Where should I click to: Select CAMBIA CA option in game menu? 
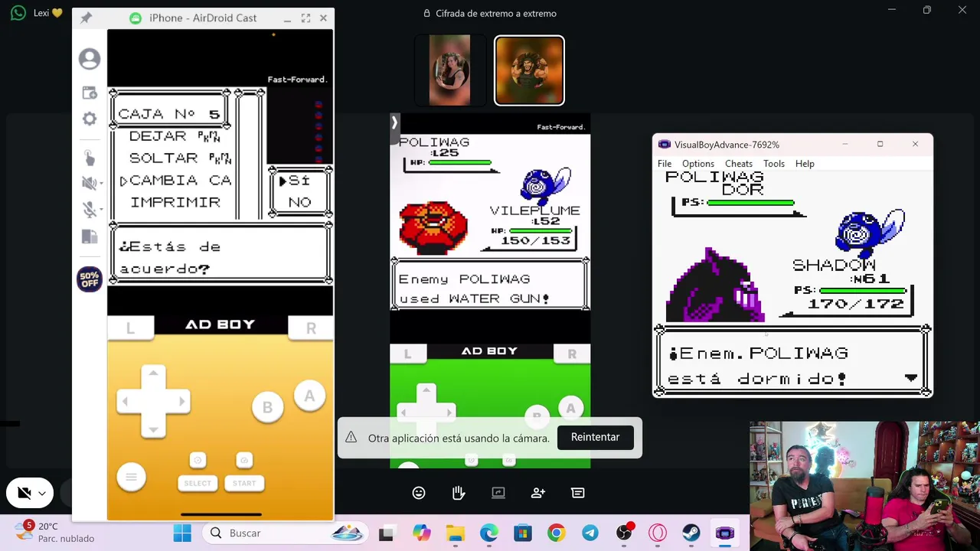(x=181, y=180)
